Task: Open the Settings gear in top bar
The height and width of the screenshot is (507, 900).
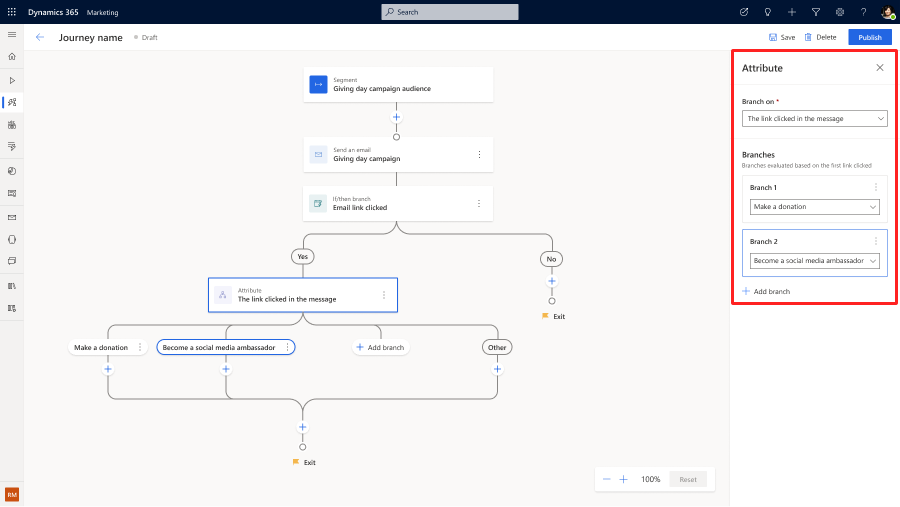Action: (x=839, y=12)
